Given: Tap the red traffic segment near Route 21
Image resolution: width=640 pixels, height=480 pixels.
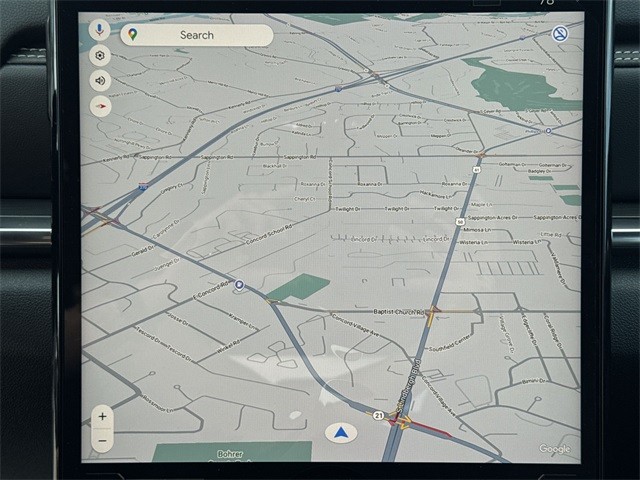Looking at the screenshot, I should pyautogui.click(x=430, y=430).
